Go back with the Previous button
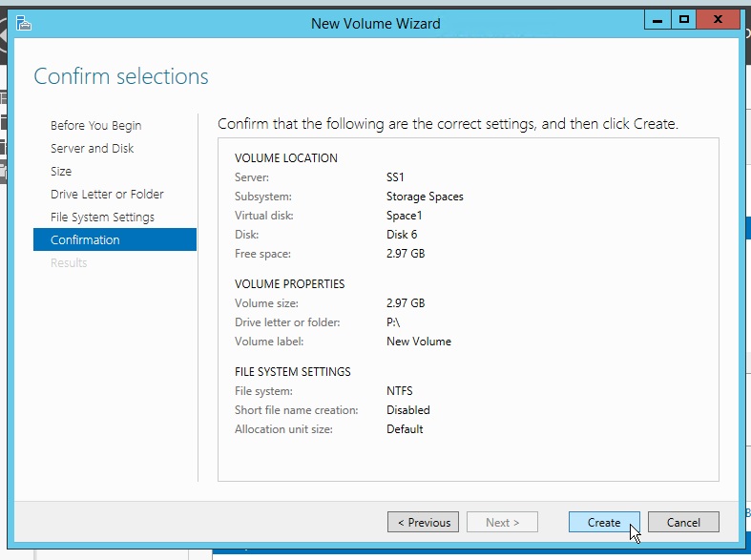This screenshot has height=560, width=751. tap(423, 522)
